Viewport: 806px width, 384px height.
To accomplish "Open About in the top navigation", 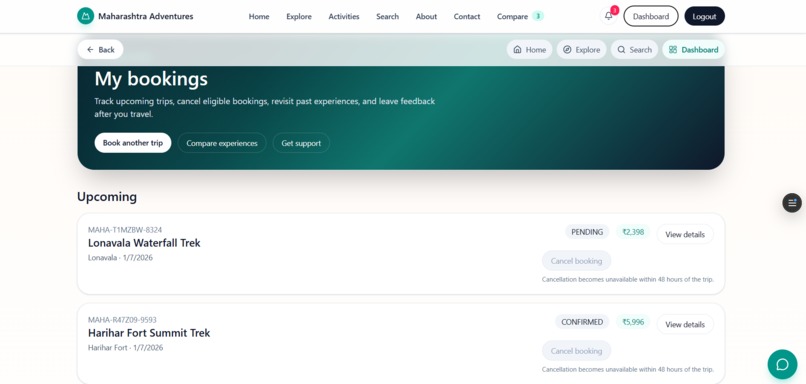I will [x=426, y=16].
